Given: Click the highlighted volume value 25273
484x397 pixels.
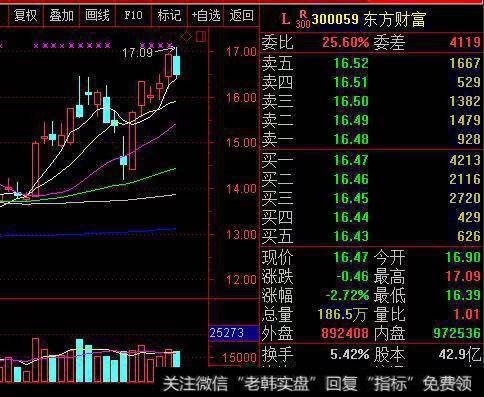Looking at the screenshot, I should tap(227, 333).
